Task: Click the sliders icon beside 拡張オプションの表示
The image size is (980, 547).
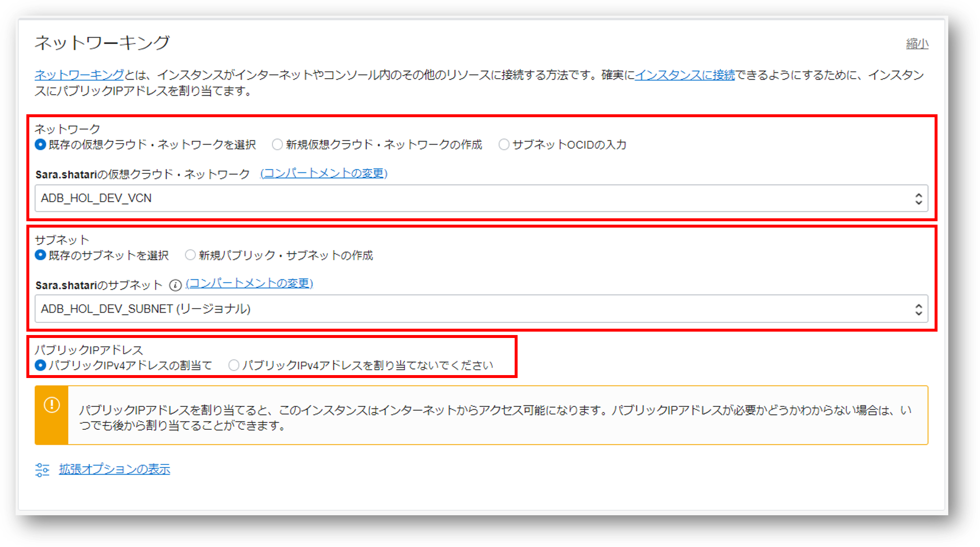Action: pos(42,469)
